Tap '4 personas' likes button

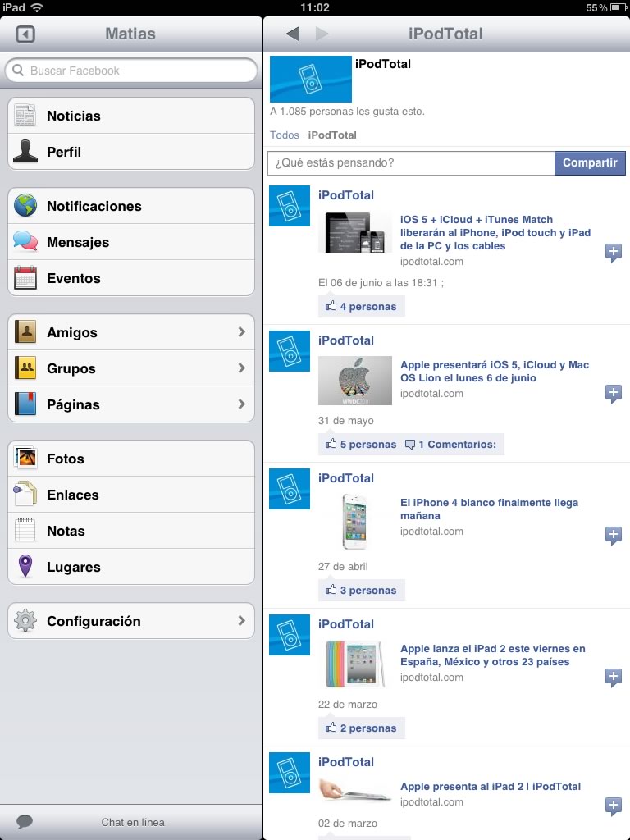point(362,307)
